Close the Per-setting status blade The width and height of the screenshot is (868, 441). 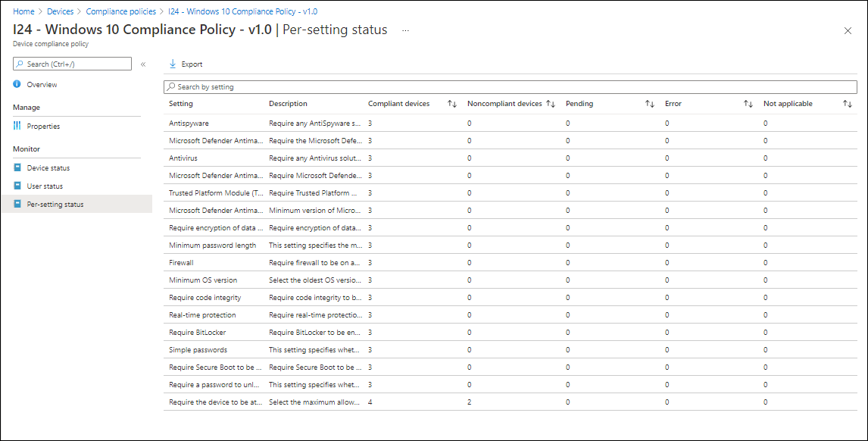[848, 31]
